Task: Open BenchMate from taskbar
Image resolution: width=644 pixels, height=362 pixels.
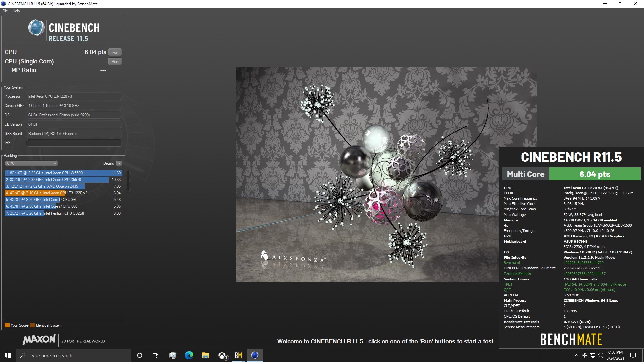Action: point(238,355)
